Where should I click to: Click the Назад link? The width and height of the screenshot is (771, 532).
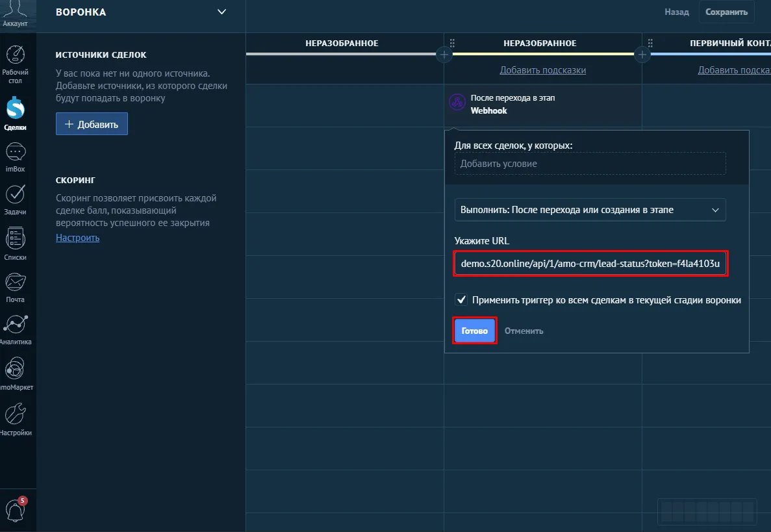[677, 12]
